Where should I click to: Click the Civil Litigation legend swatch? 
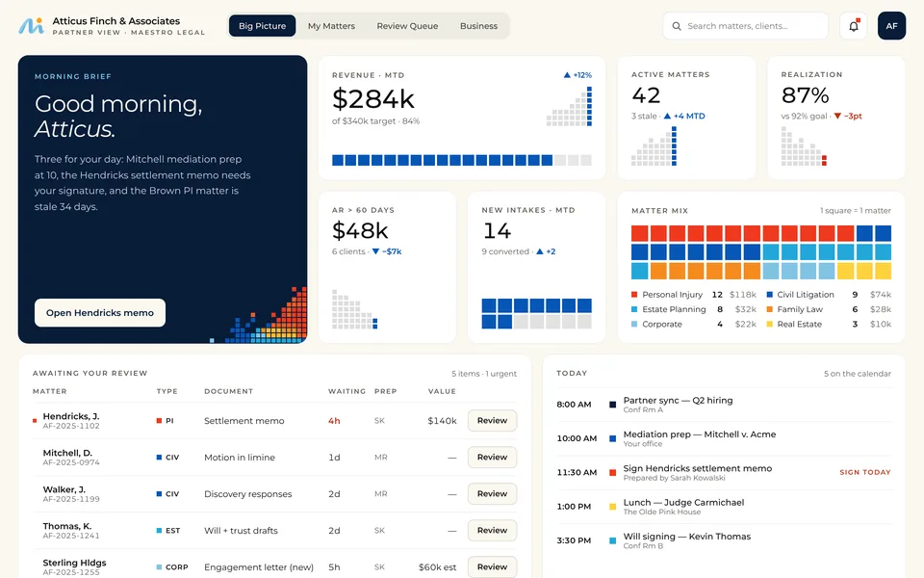770,295
